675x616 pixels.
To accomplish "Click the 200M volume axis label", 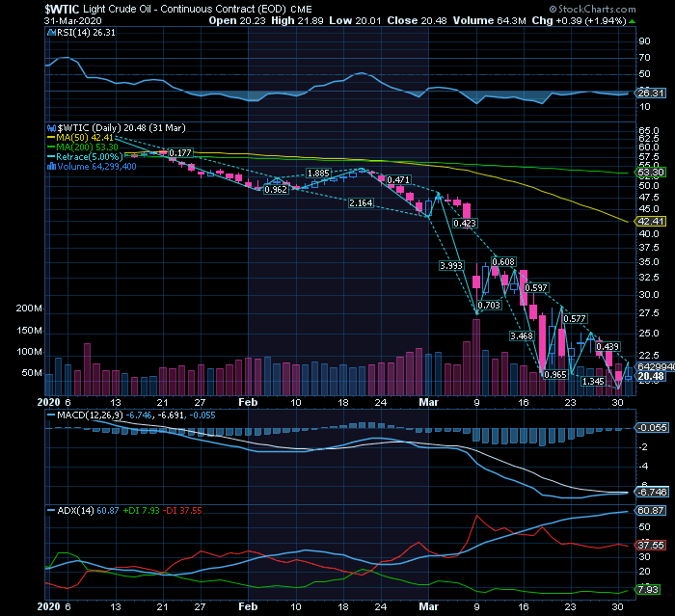I will tap(29, 308).
